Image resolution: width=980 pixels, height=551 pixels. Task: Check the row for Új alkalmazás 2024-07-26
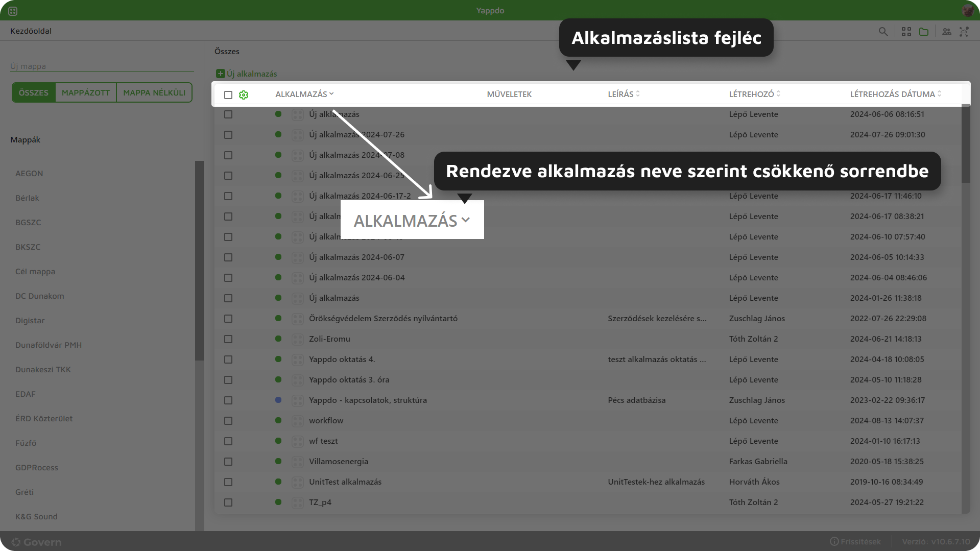pos(228,135)
